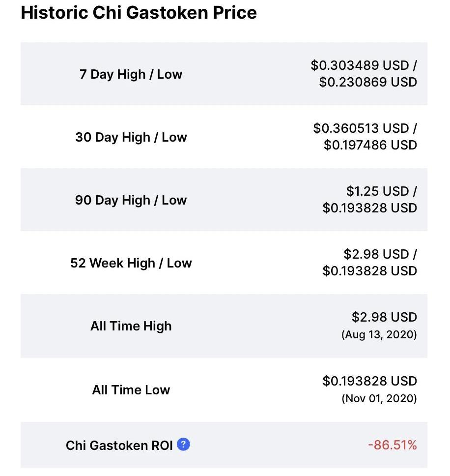450x476 pixels.
Task: Select the -86.51% ROI percentage value
Action: click(x=393, y=445)
